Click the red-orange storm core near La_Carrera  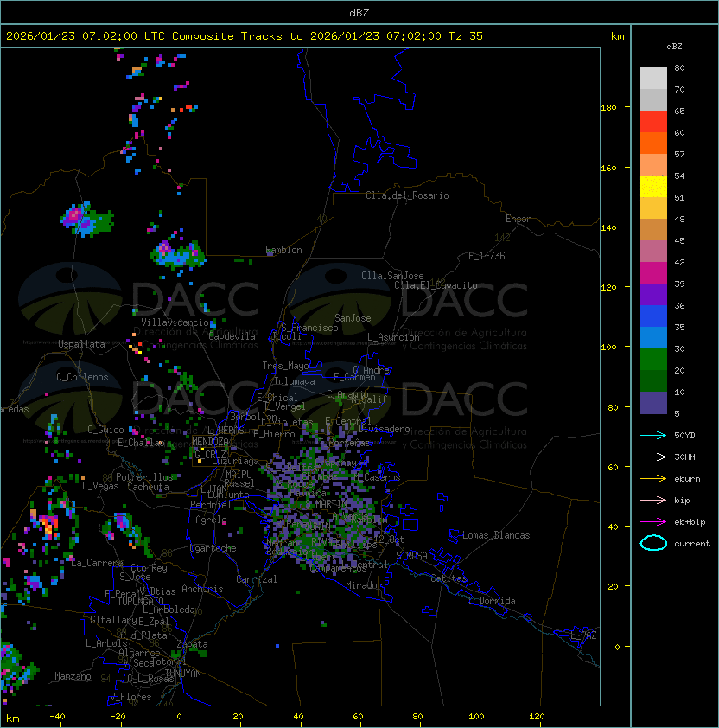point(48,524)
